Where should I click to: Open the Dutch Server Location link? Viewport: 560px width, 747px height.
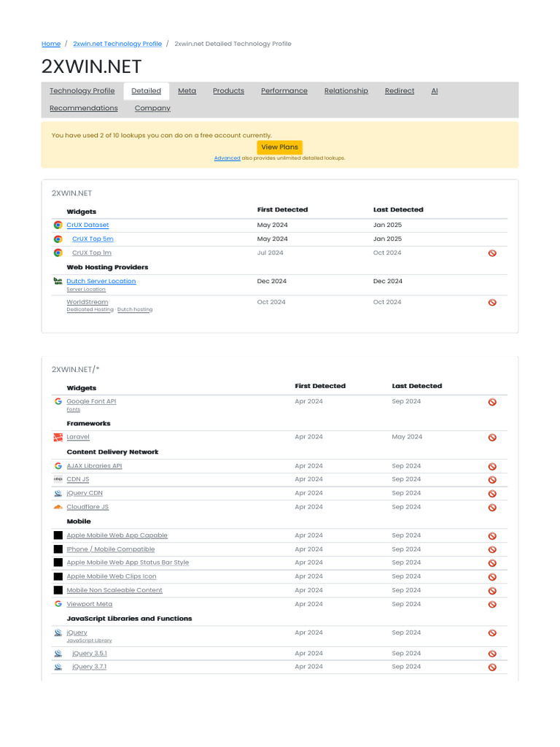coord(101,281)
